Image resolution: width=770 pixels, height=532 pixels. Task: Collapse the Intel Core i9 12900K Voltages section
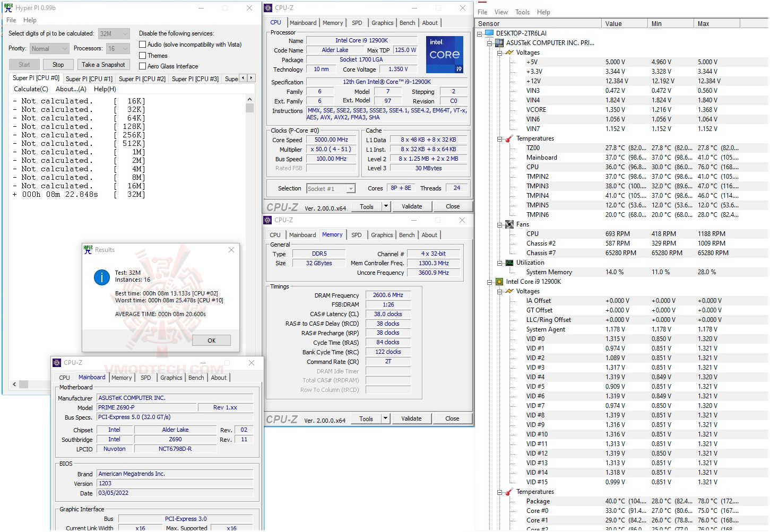(x=499, y=291)
